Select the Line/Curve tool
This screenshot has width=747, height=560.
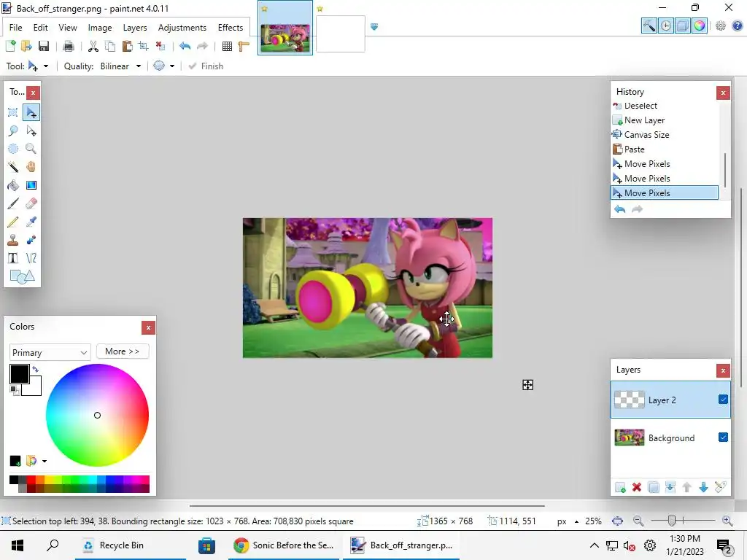pos(31,258)
